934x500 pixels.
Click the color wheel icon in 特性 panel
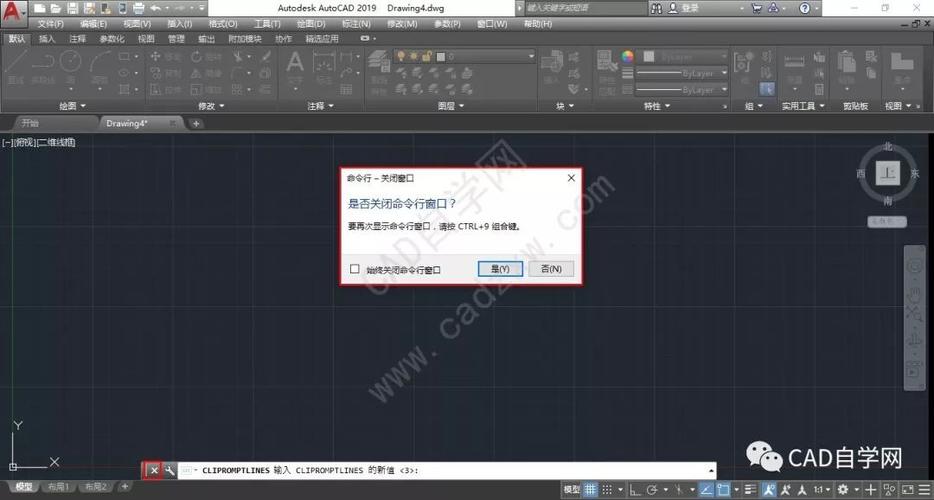pos(627,57)
